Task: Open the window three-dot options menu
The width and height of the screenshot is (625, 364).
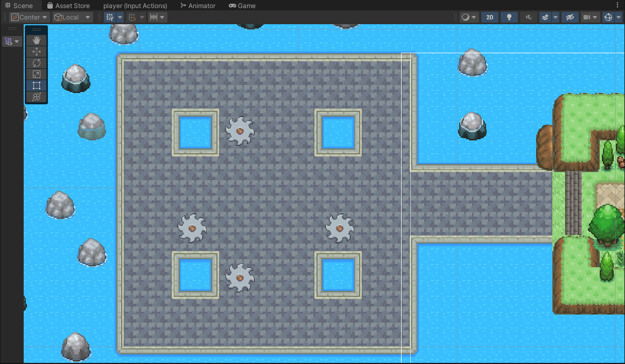Action: tap(618, 5)
